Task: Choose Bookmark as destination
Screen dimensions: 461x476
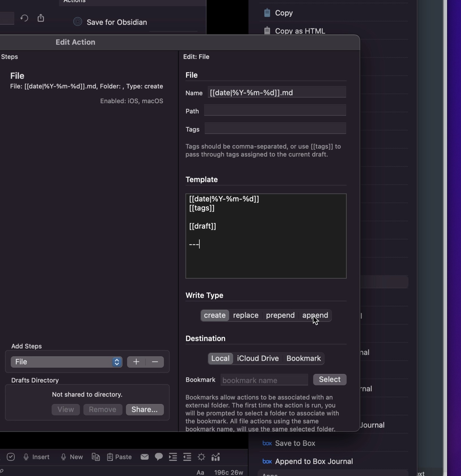Action: pyautogui.click(x=304, y=358)
